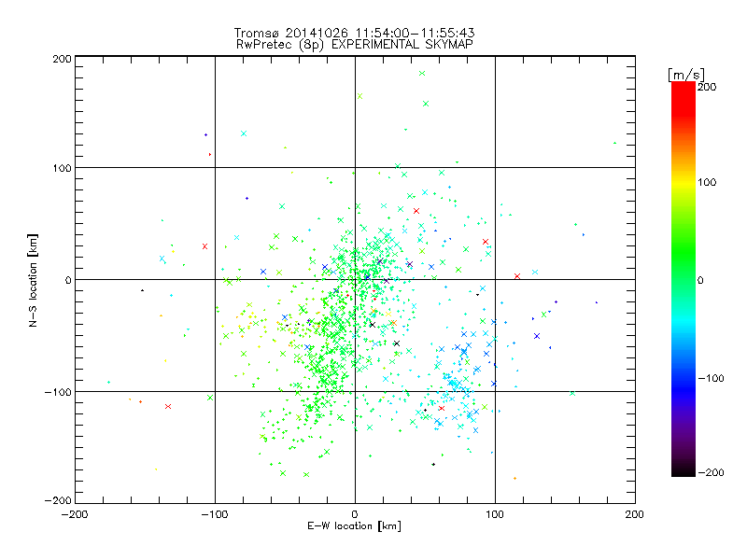Click the x-axis '-200' tick label
This screenshot has height=560, width=747.
point(75,514)
